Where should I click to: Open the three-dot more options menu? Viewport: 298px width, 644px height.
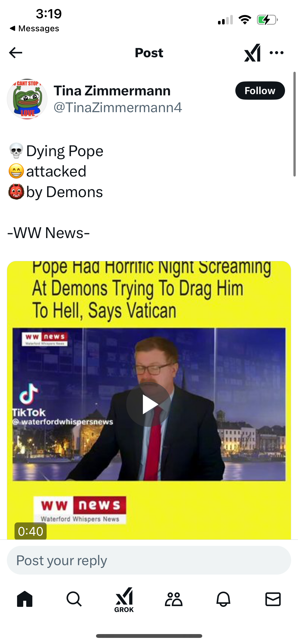coord(277,53)
